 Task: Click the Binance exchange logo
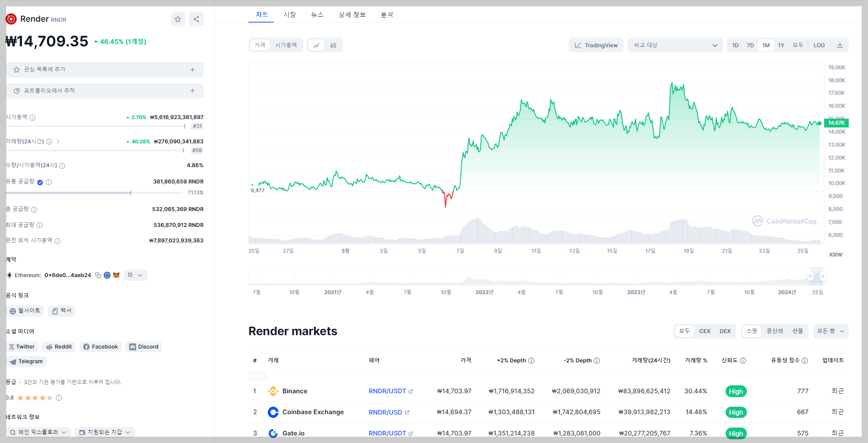pos(273,391)
